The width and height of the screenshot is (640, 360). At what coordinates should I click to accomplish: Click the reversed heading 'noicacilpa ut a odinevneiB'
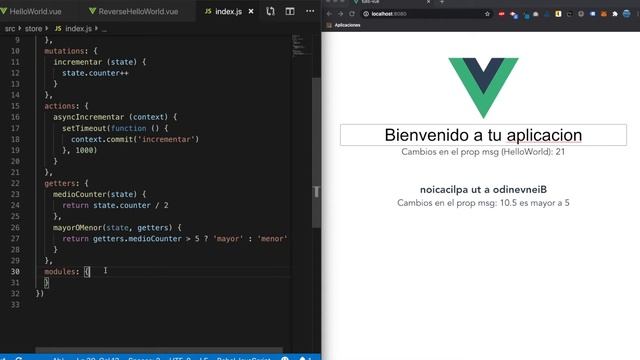[x=483, y=189]
